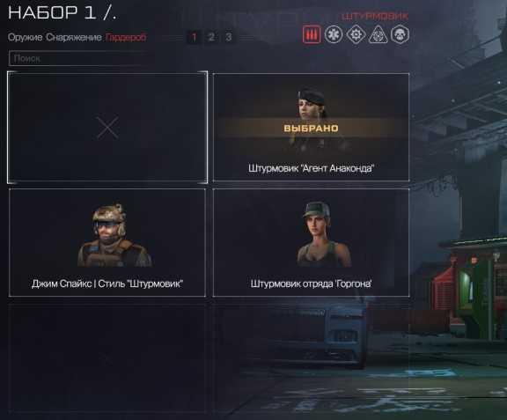
Task: Click the ШТУРМОВИК class label
Action: (x=375, y=16)
